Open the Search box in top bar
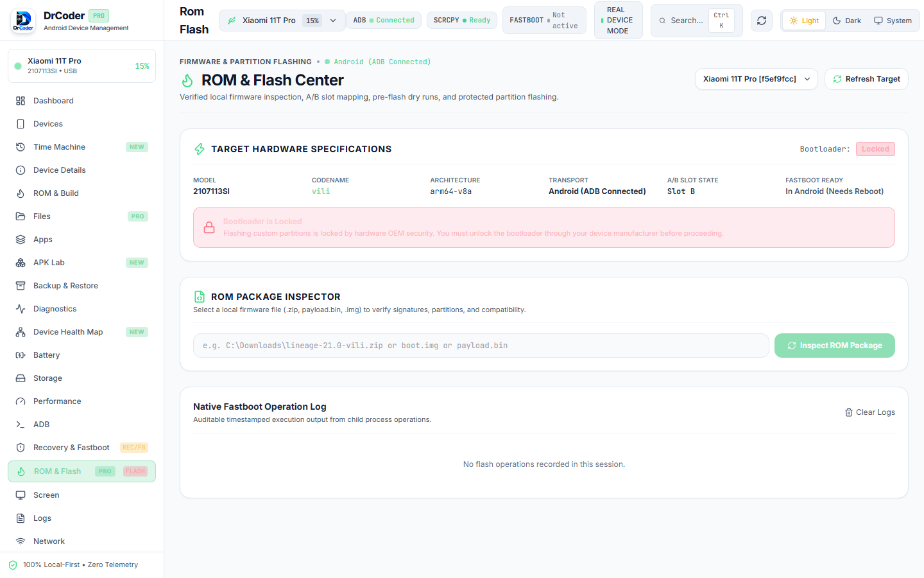The image size is (924, 578). (697, 21)
